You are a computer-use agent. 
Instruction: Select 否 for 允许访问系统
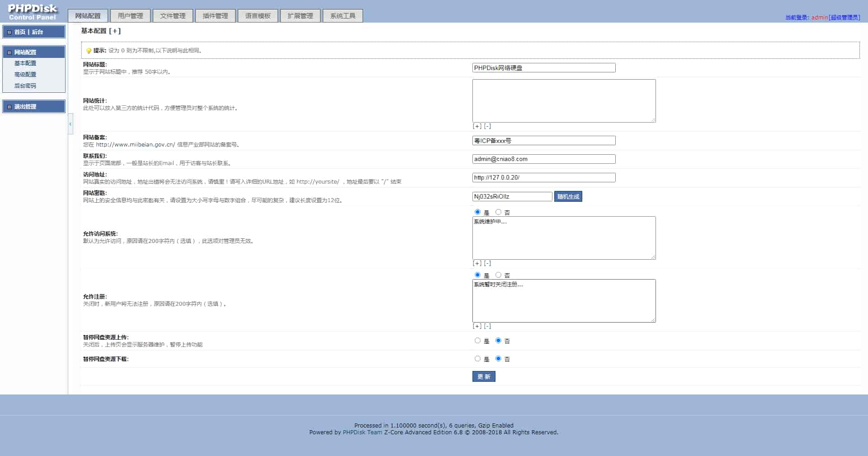(498, 212)
